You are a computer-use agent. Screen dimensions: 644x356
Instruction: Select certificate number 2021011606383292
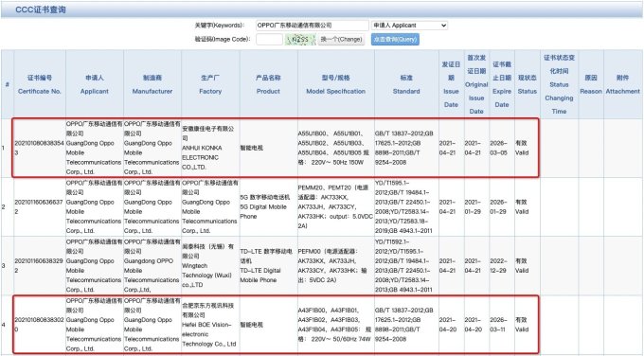click(x=39, y=266)
